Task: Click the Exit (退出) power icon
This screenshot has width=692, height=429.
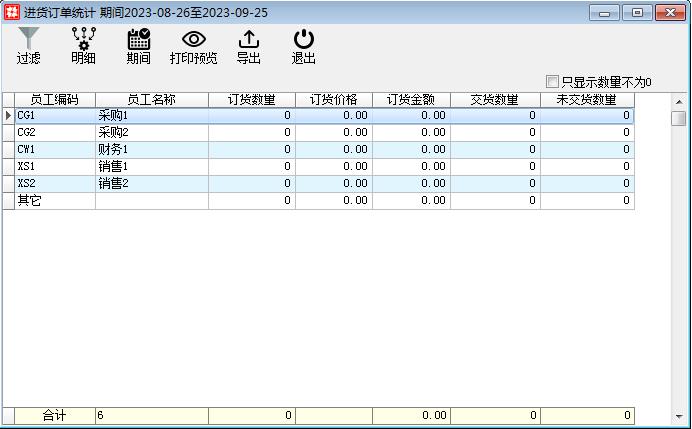Action: [304, 39]
